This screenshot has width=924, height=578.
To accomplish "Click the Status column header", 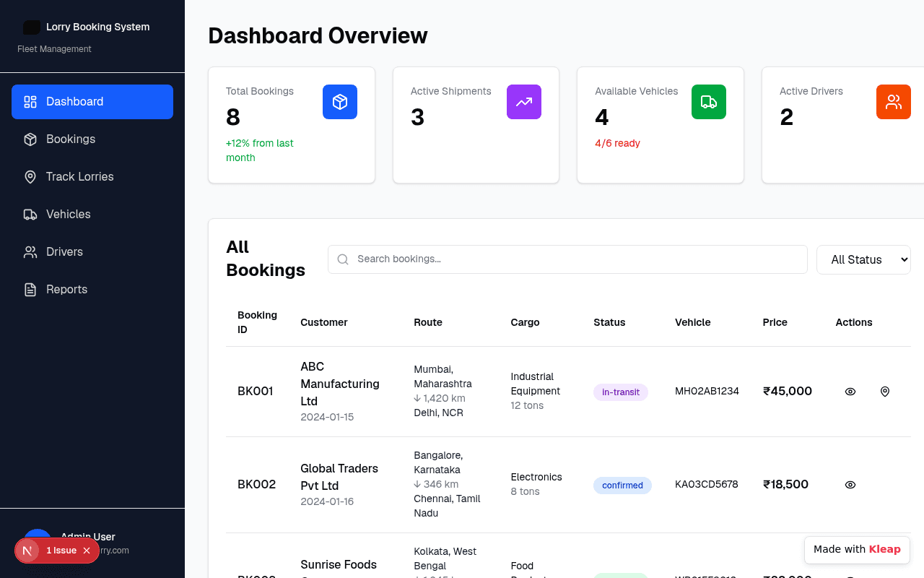I will coord(609,323).
